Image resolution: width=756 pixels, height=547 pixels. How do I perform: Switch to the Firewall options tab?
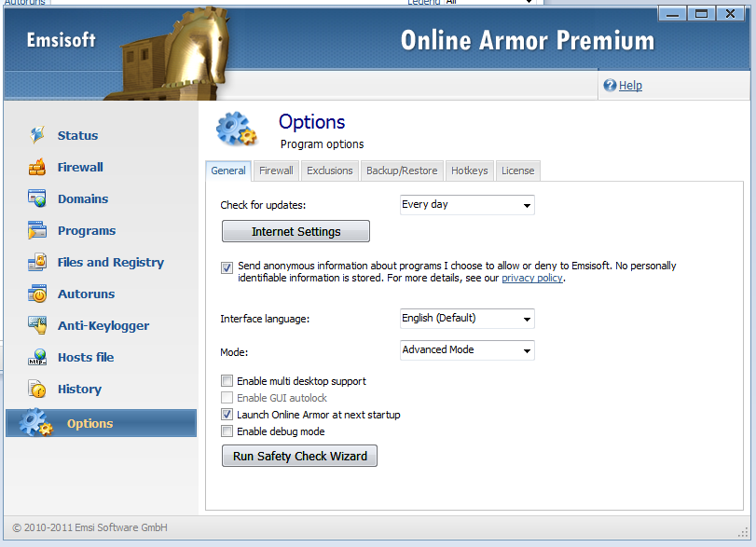(x=276, y=171)
